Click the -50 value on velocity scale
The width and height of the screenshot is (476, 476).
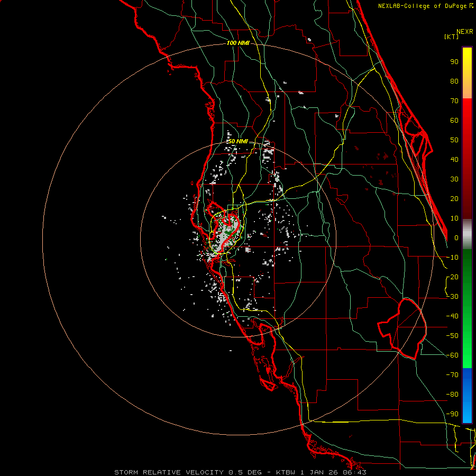coord(452,336)
